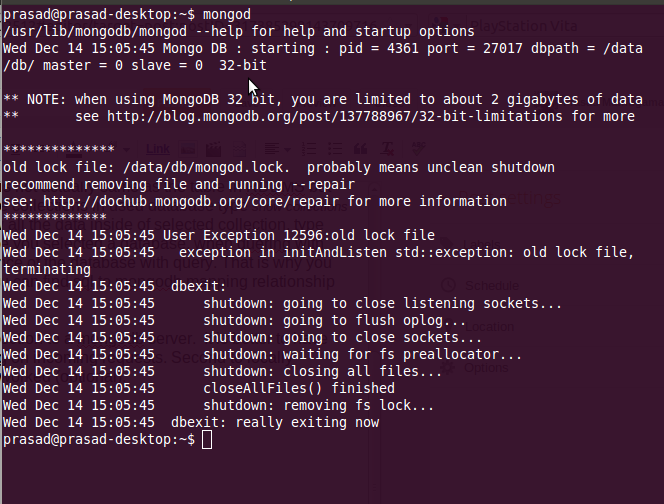
Task: Click the faint Link button in background editor
Action: 158,149
